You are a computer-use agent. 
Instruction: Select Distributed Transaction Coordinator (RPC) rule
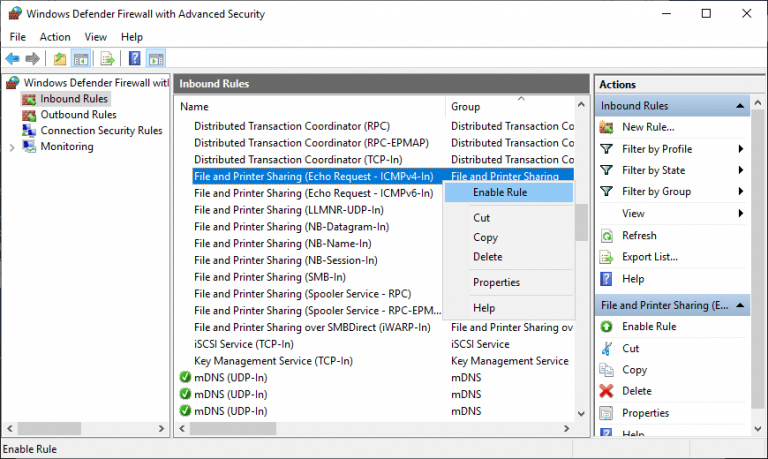click(292, 126)
